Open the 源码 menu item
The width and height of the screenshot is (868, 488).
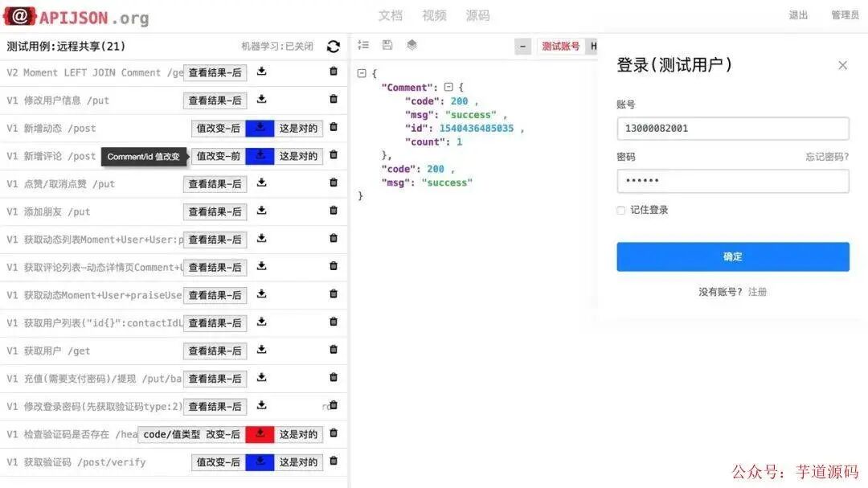(x=477, y=15)
